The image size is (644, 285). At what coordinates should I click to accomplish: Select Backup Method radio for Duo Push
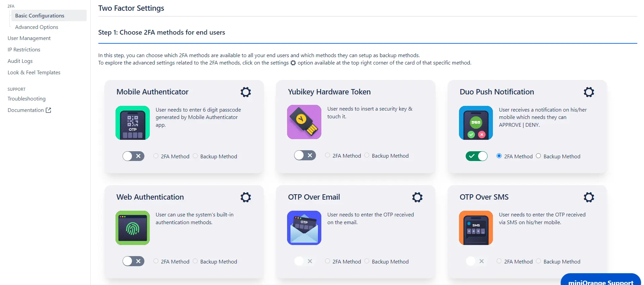[539, 156]
